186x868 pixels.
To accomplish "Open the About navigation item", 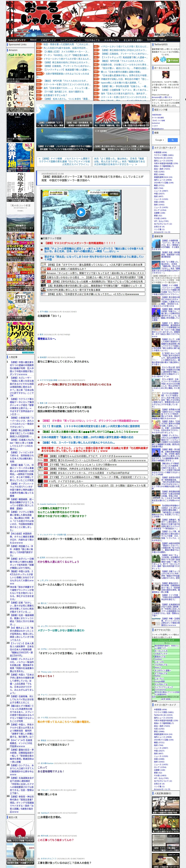I will pyautogui.click(x=33, y=40).
